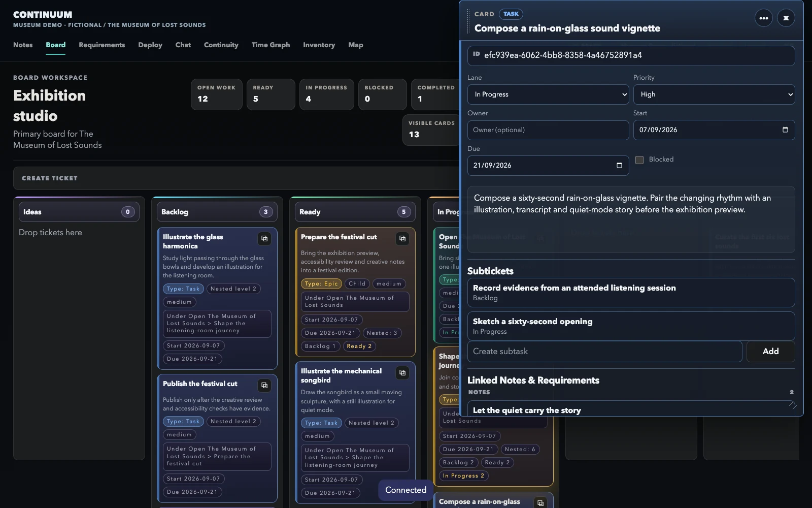This screenshot has height=508, width=812.
Task: Copy icon on Compose a rain-on-glass board card
Action: coord(540,502)
